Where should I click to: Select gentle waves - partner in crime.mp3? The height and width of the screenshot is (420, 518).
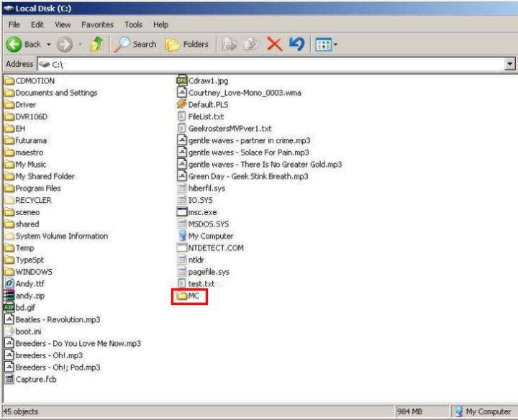pos(244,140)
